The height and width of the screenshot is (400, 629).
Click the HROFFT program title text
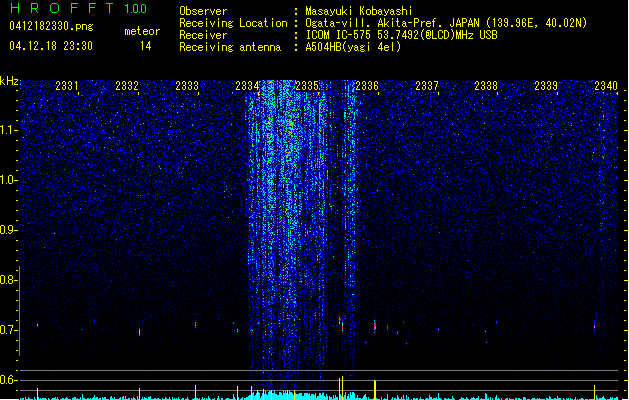(x=62, y=8)
